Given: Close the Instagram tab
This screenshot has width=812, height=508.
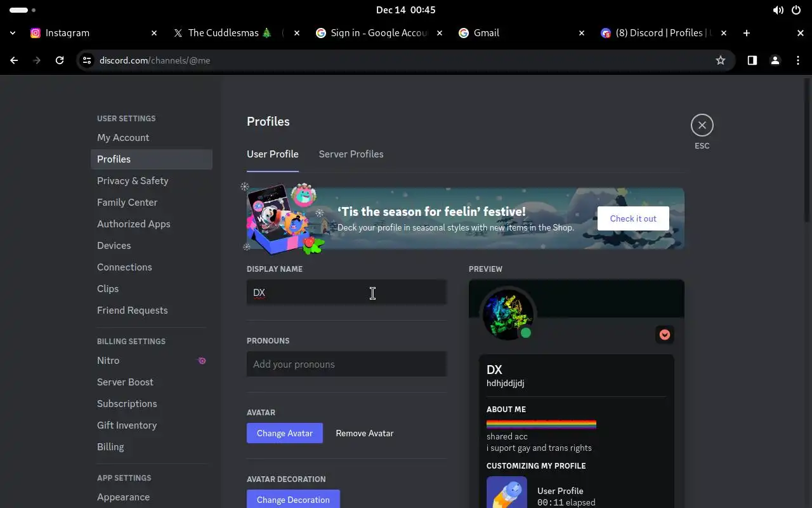Looking at the screenshot, I should coord(154,33).
